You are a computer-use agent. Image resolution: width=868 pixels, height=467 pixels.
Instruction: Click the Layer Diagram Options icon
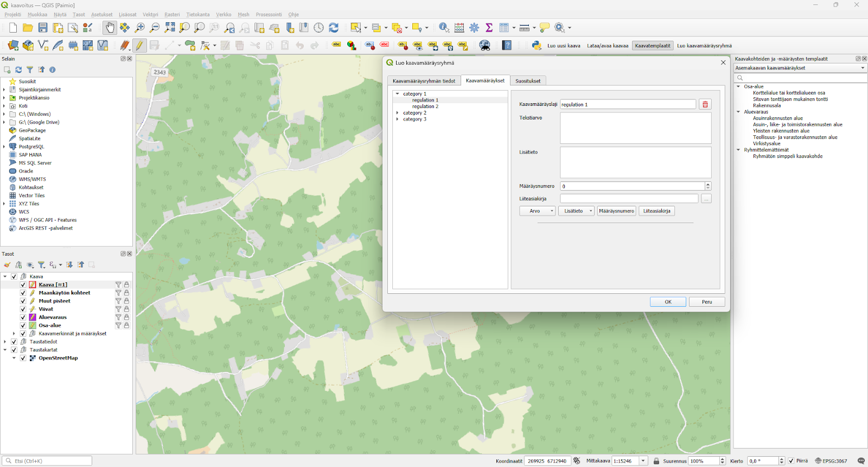[352, 46]
